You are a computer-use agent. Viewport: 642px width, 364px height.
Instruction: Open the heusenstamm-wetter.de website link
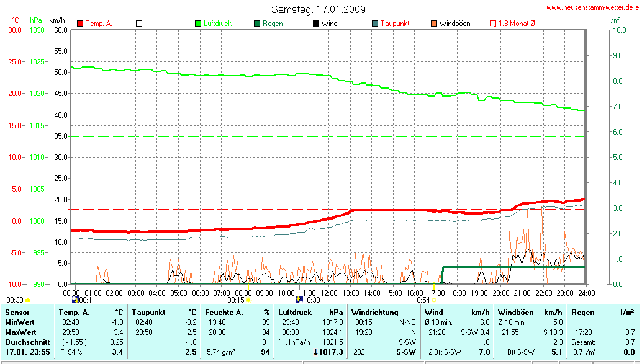pyautogui.click(x=592, y=7)
